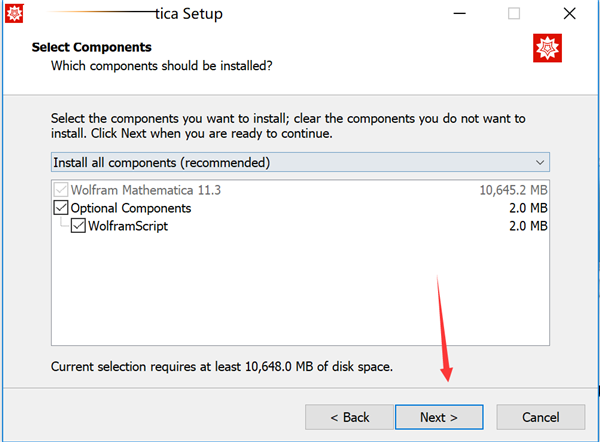This screenshot has height=442, width=600.
Task: Select the WolframScript tree label
Action: [128, 226]
